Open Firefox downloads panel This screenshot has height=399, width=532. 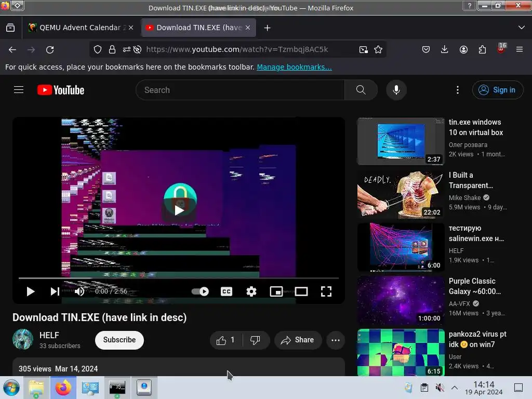click(445, 49)
